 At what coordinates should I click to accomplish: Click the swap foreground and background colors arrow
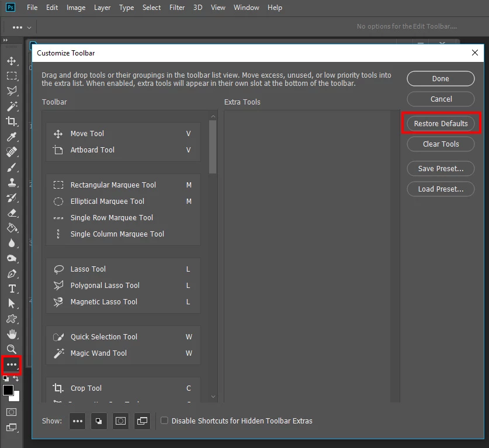[x=16, y=378]
